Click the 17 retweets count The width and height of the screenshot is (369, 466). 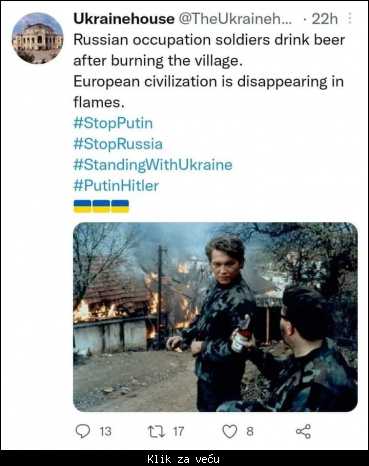pyautogui.click(x=178, y=432)
